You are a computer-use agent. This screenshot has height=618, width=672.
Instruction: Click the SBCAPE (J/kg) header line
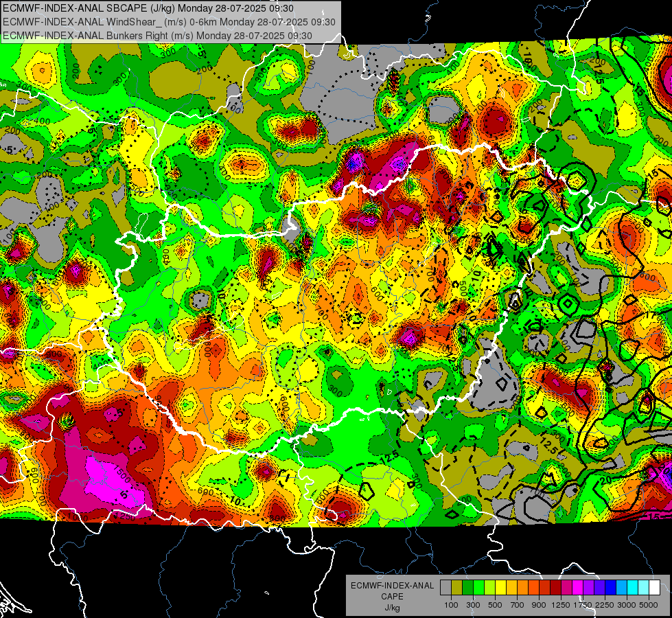pyautogui.click(x=148, y=8)
